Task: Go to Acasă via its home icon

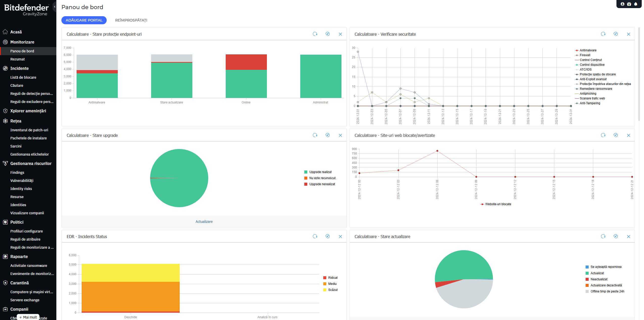Action: 5,32
